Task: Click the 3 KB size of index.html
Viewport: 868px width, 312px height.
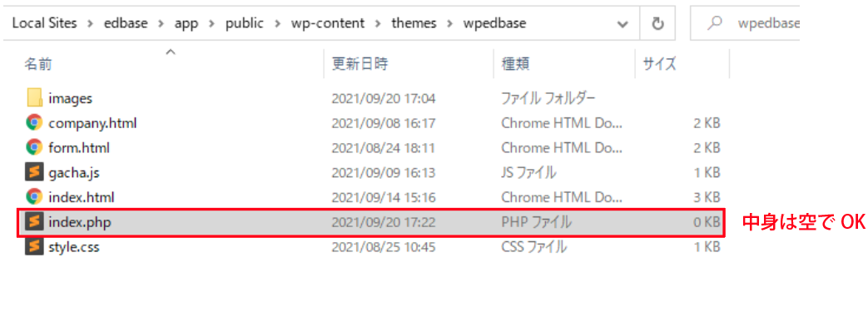Action: point(707,197)
